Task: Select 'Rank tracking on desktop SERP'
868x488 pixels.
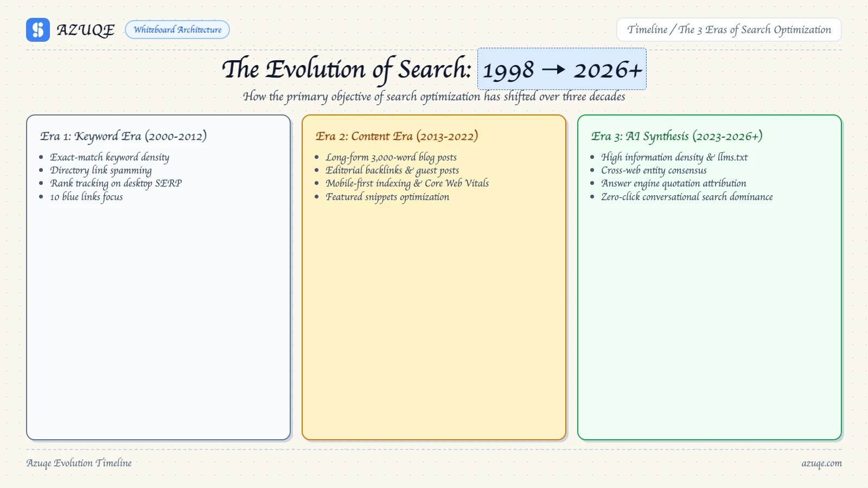Action: tap(116, 183)
